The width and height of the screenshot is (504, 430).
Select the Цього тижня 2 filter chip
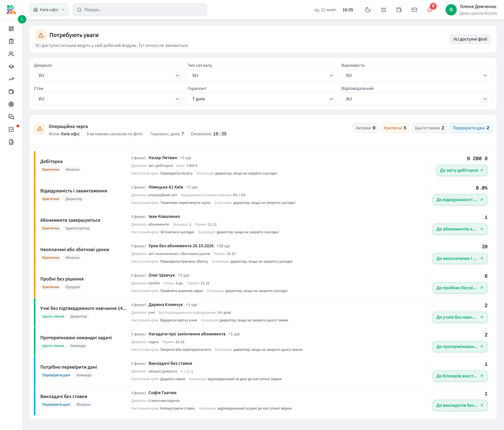point(429,128)
